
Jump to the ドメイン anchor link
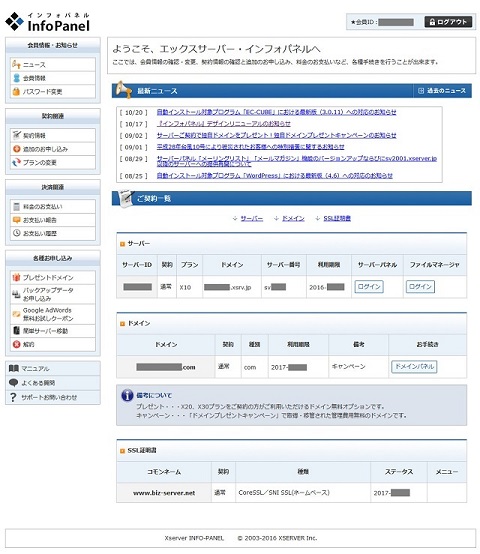click(293, 219)
